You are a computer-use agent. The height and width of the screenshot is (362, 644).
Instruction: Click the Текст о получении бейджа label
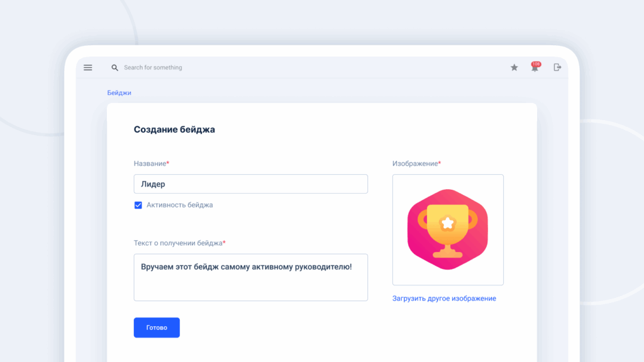pyautogui.click(x=179, y=243)
